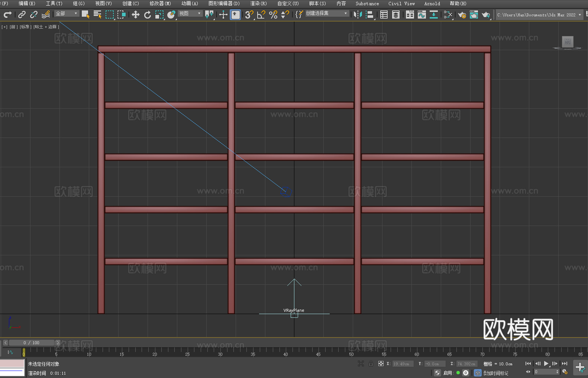This screenshot has width=588, height=378.
Task: Open Render Setup teapot gear icon
Action: (462, 14)
